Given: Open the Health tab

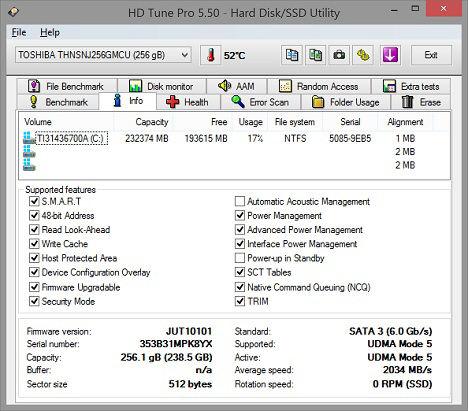Looking at the screenshot, I should (x=188, y=102).
